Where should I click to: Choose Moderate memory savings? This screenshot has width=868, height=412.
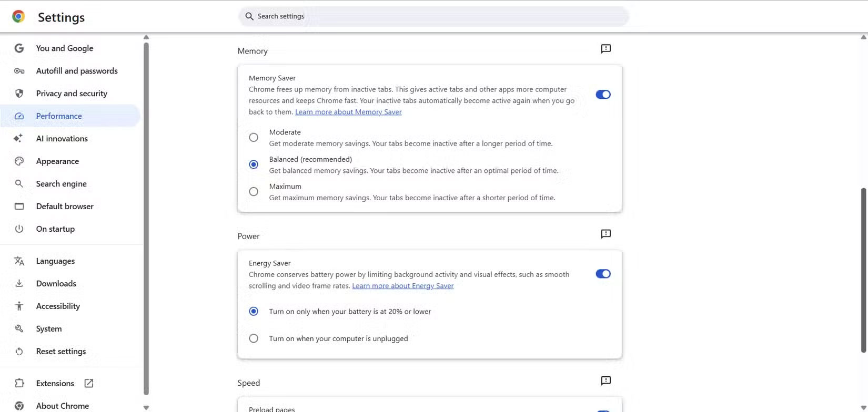254,137
